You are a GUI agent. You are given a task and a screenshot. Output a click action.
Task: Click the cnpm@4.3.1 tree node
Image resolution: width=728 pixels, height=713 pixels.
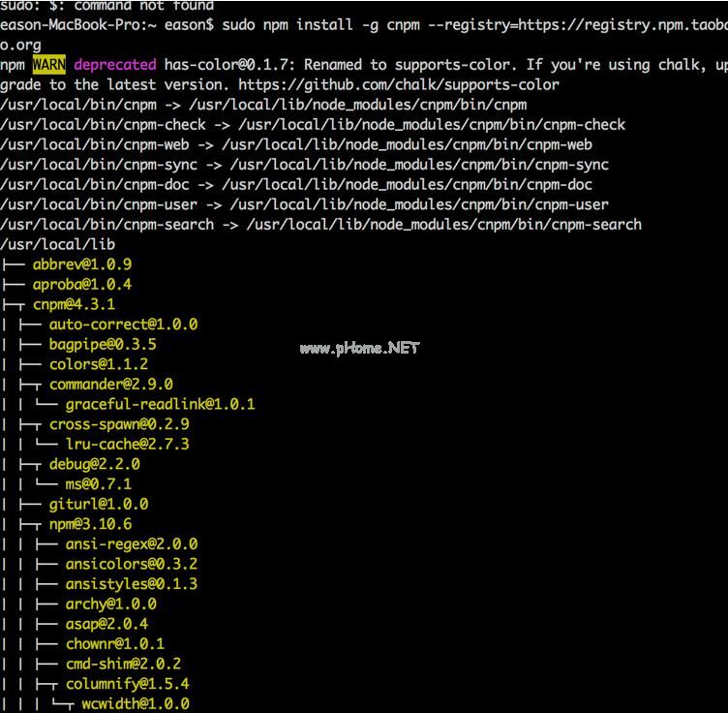click(74, 304)
